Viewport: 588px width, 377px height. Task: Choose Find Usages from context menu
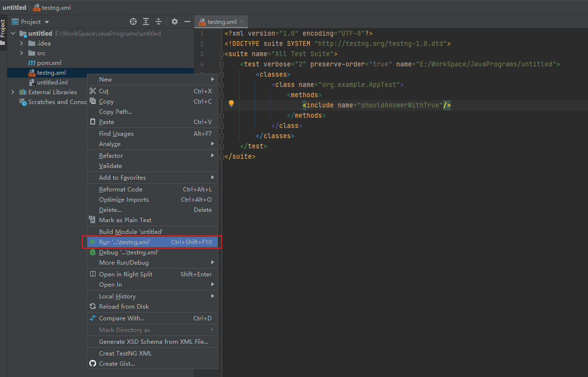pos(152,134)
